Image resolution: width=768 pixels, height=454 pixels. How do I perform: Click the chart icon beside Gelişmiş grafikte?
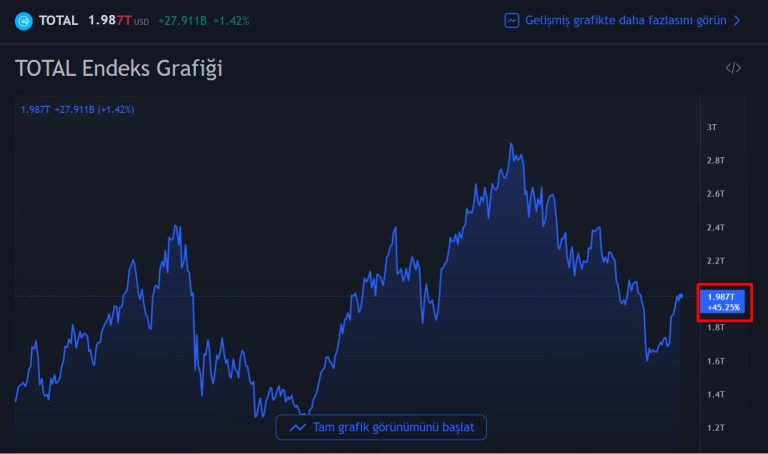(x=512, y=20)
